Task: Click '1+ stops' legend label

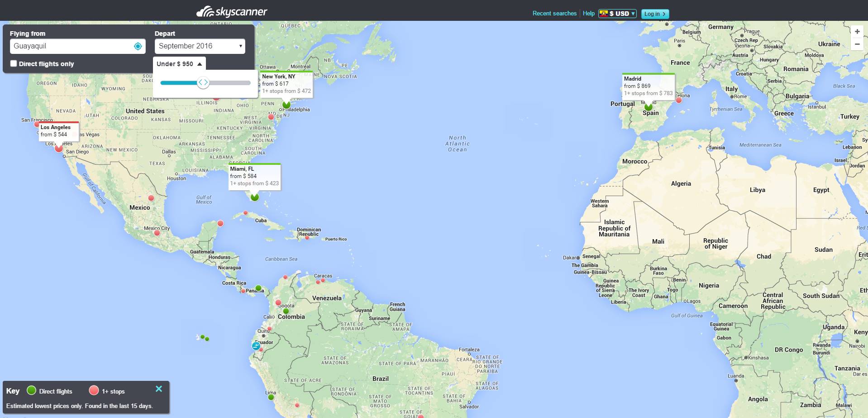Action: point(113,391)
